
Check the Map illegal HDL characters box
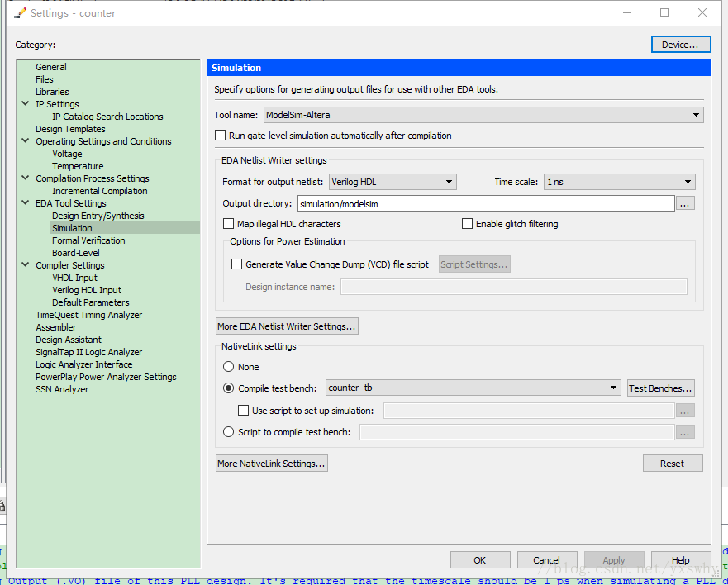229,224
